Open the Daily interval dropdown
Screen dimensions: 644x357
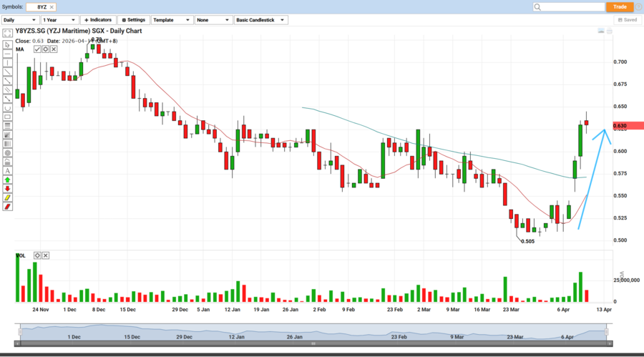tap(19, 20)
